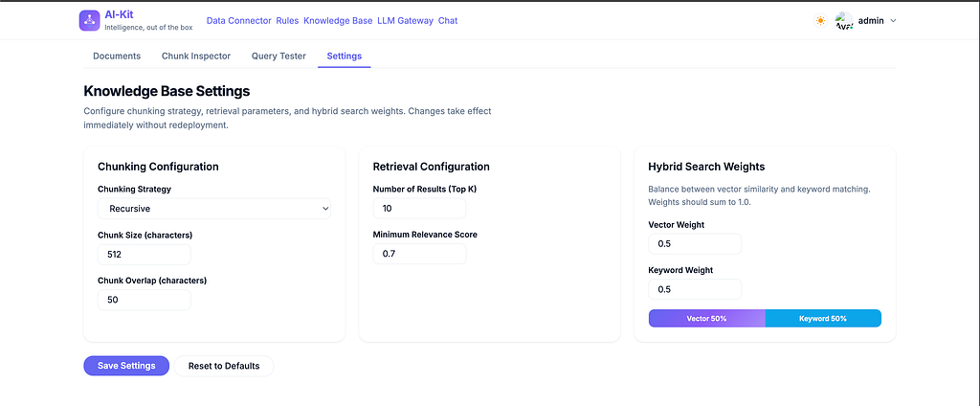Click the Vector Weight label
Screen dimensions: 980x406
[x=677, y=225]
